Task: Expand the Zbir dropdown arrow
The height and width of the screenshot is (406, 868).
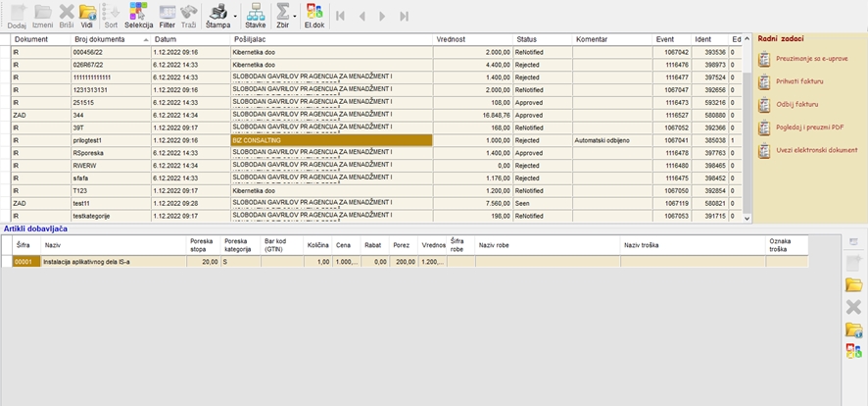Action: pos(296,16)
